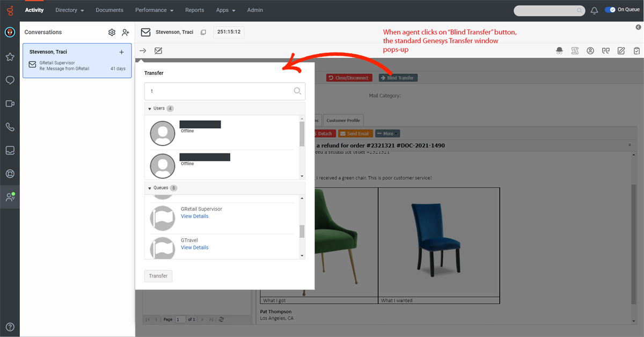Click the Send Email button

pos(354,134)
